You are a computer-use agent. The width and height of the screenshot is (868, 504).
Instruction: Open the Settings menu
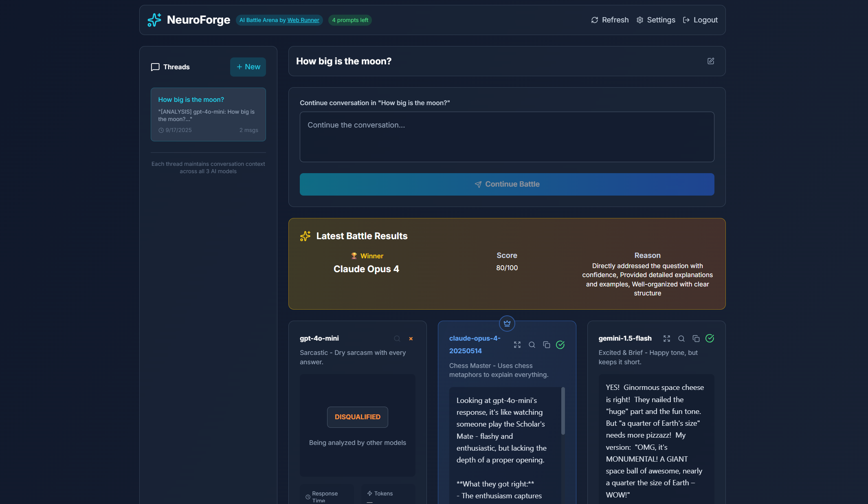(656, 20)
